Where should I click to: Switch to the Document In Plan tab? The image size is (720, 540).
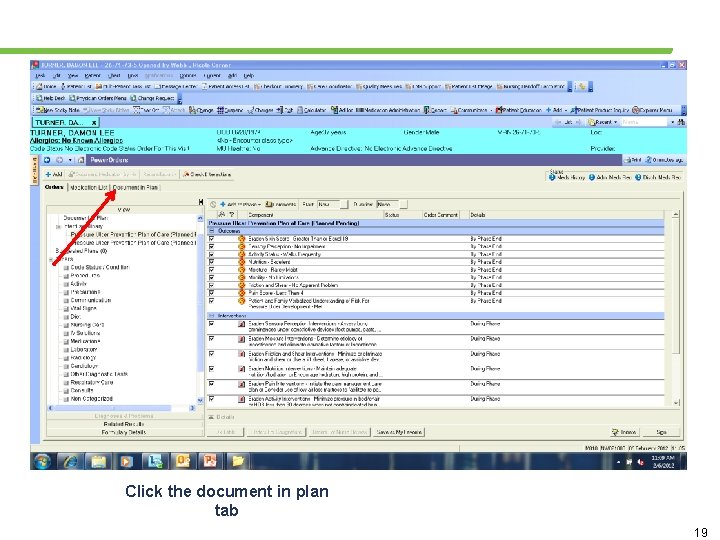135,187
